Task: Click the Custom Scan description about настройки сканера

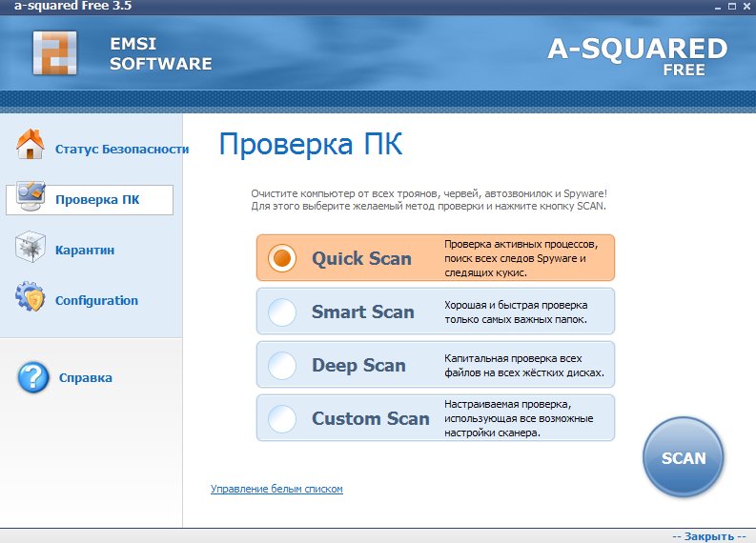Action: [x=519, y=419]
